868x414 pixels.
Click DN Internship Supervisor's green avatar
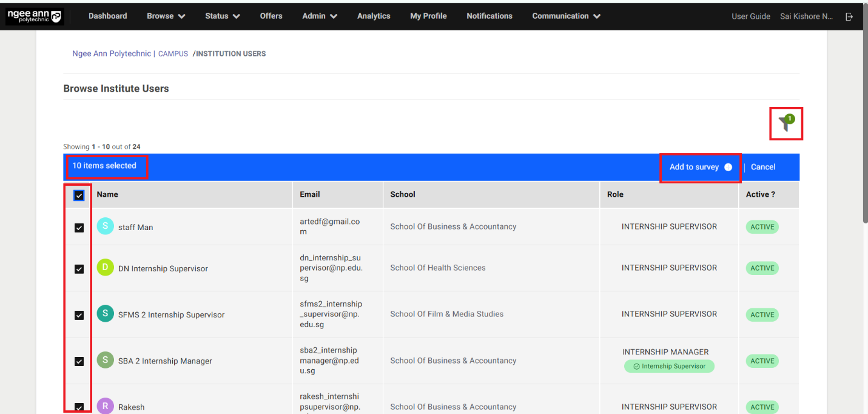105,268
